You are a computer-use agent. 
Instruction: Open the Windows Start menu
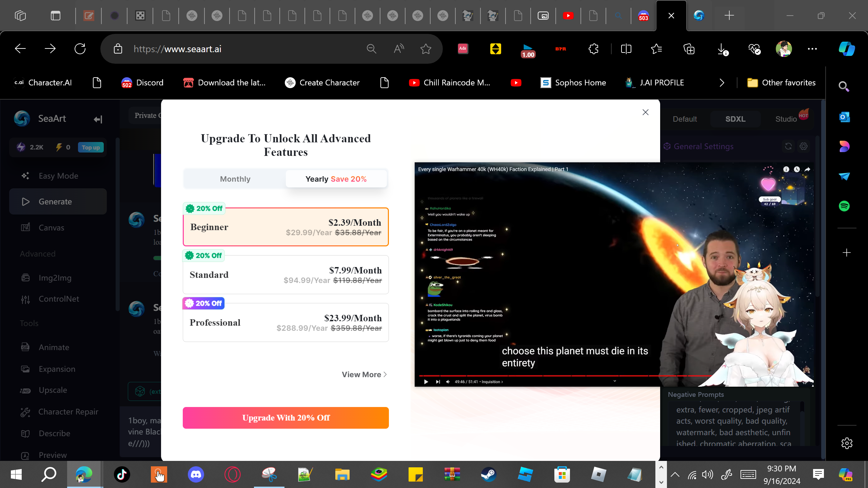[x=16, y=474]
